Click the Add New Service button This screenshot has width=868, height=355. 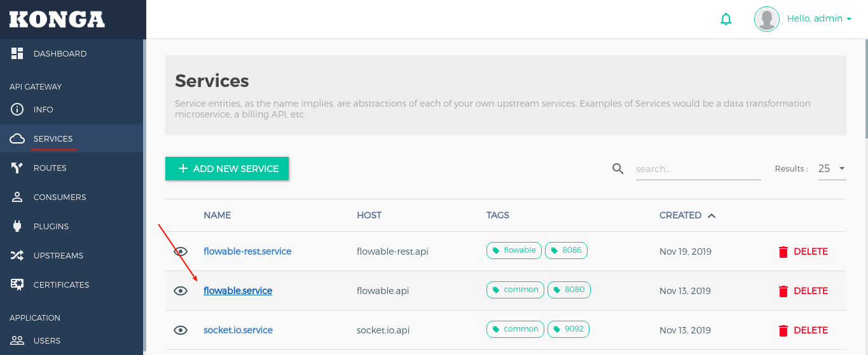(227, 169)
